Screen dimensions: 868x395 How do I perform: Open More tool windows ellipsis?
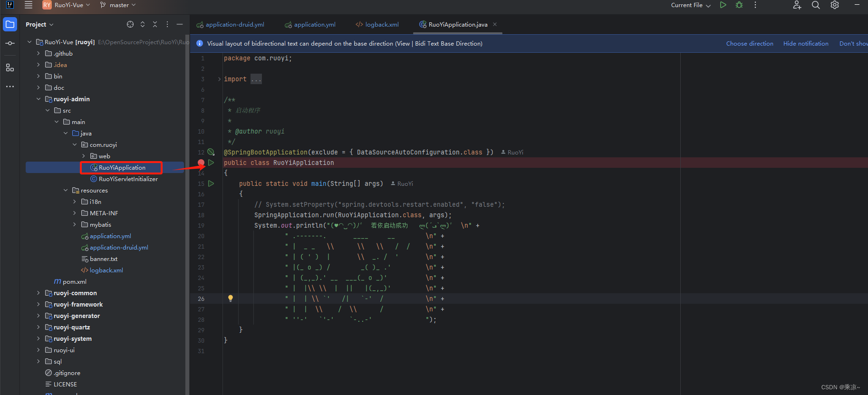[10, 87]
